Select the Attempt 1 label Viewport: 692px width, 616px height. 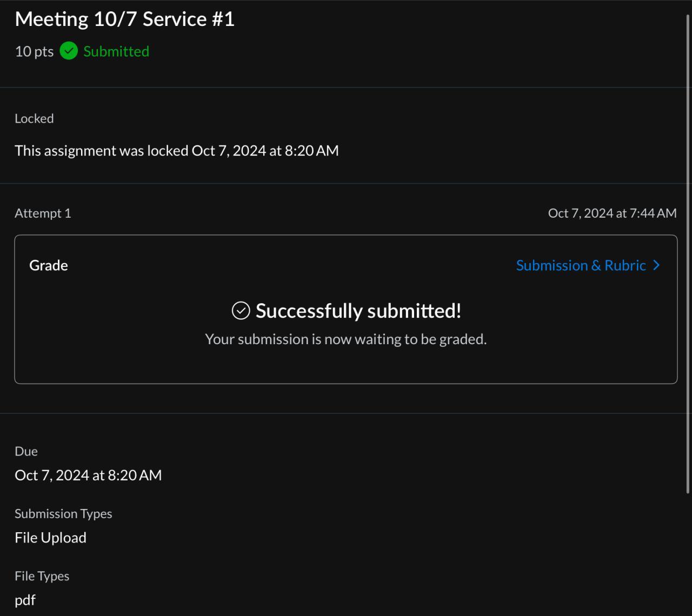tap(43, 213)
